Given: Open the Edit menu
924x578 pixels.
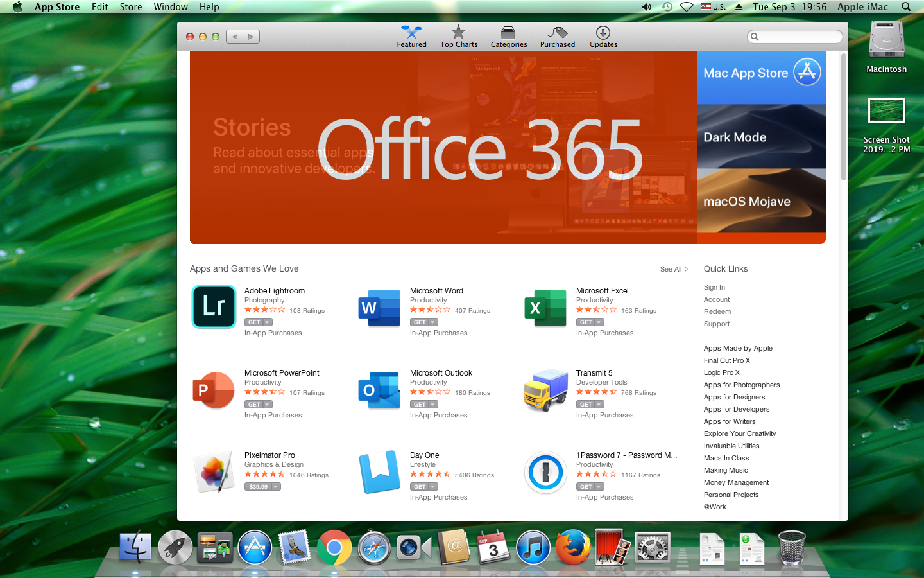Looking at the screenshot, I should point(99,7).
